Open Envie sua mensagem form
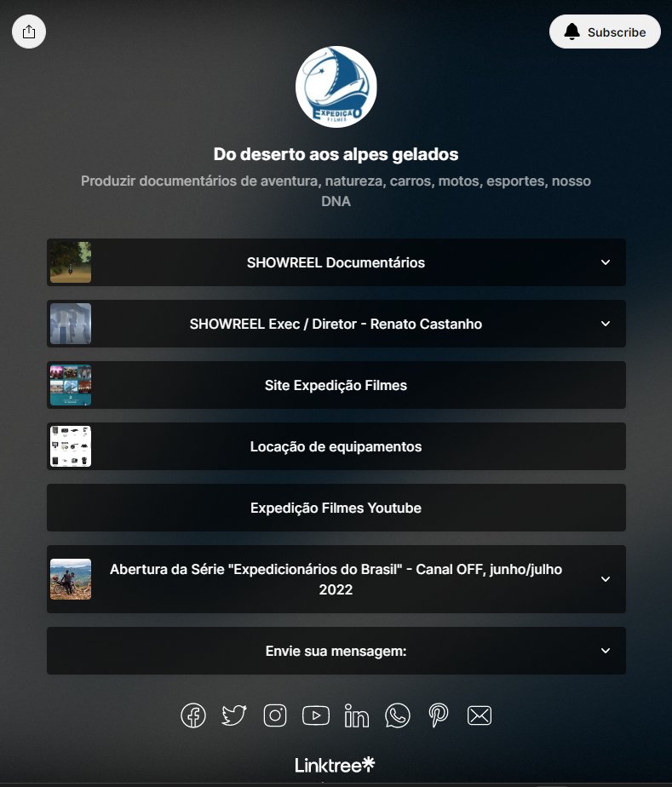This screenshot has width=672, height=787. (336, 651)
